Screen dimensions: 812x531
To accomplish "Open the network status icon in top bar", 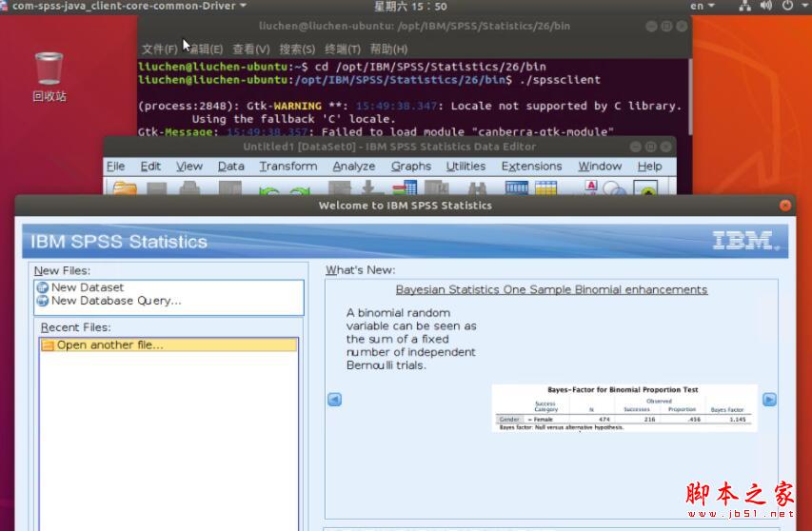I will coord(745,7).
